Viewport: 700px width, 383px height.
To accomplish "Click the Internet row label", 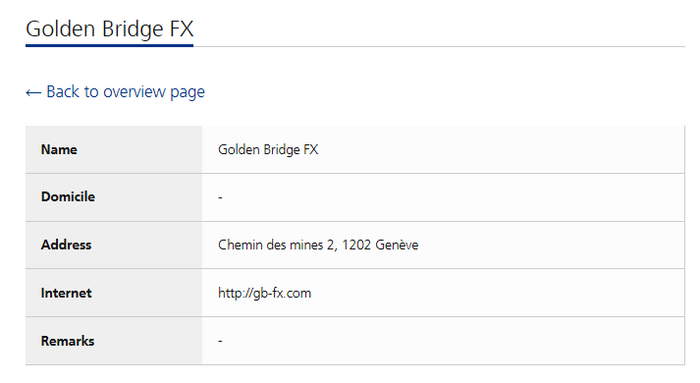I will point(66,293).
